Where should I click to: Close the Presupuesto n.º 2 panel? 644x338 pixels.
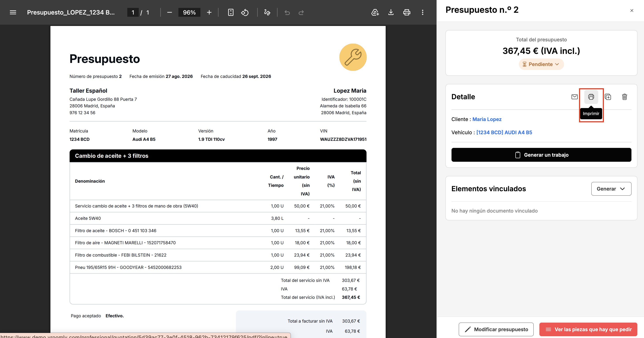pos(631,11)
